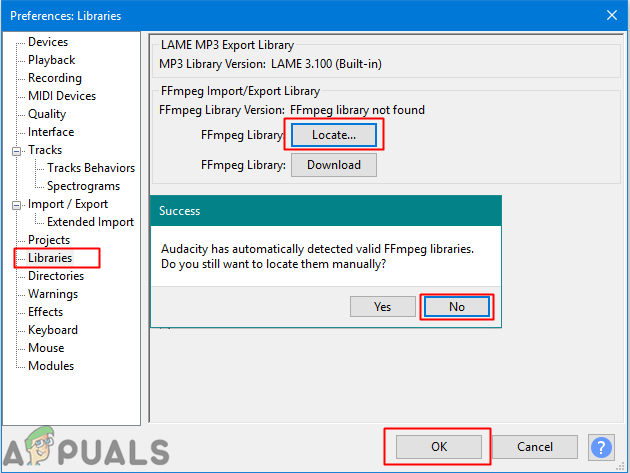The width and height of the screenshot is (630, 473).
Task: Open the help question mark icon
Action: pyautogui.click(x=601, y=447)
